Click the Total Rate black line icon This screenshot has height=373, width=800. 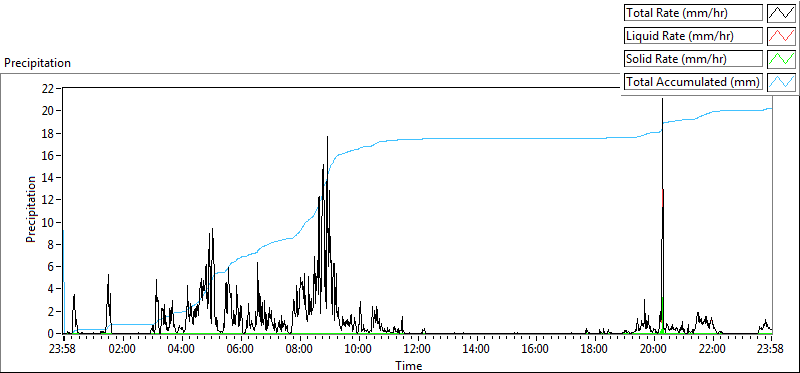[x=781, y=13]
